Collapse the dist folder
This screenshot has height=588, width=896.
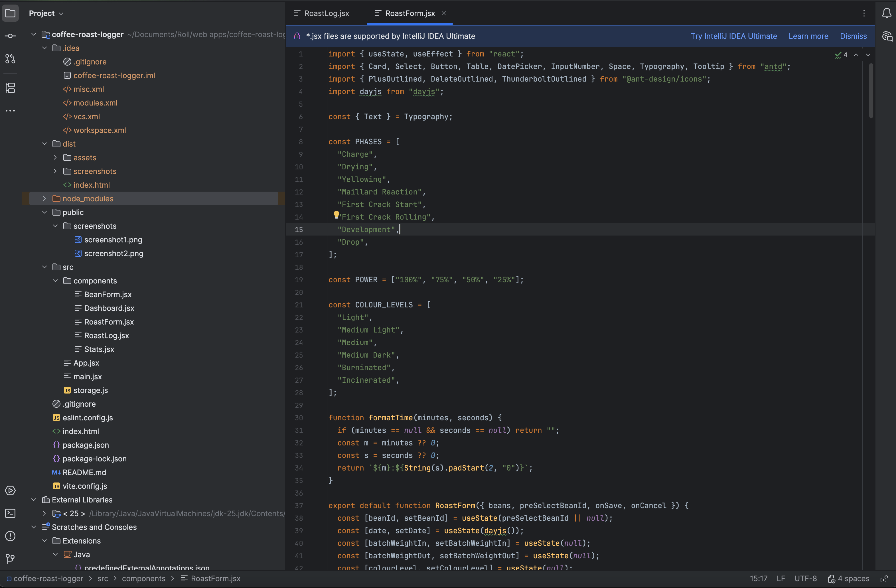coord(44,144)
